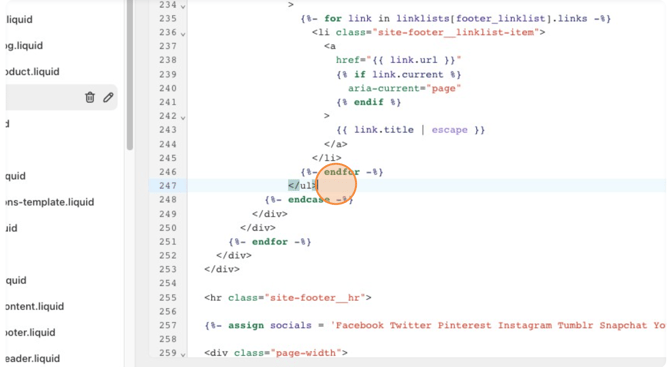The width and height of the screenshot is (670, 367).
Task: Select the highlighted file row in sidebar
Action: pyautogui.click(x=61, y=97)
